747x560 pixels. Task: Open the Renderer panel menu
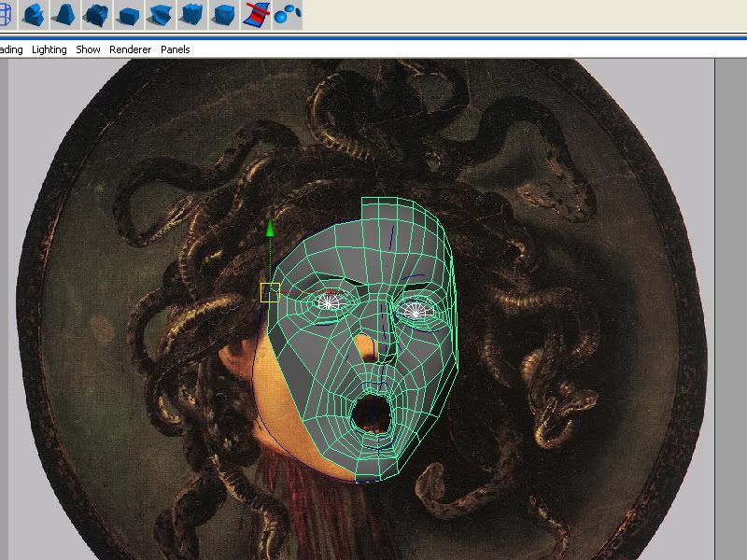coord(131,49)
